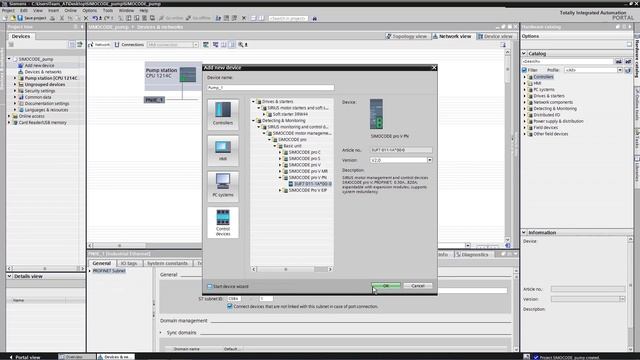Click the cross-reference X icon in toolbar

click(x=244, y=18)
